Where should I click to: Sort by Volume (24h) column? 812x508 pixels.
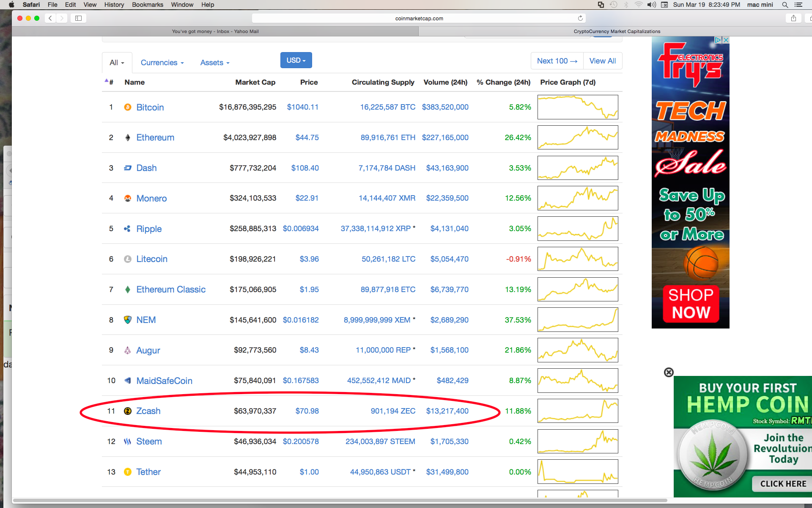click(x=445, y=82)
